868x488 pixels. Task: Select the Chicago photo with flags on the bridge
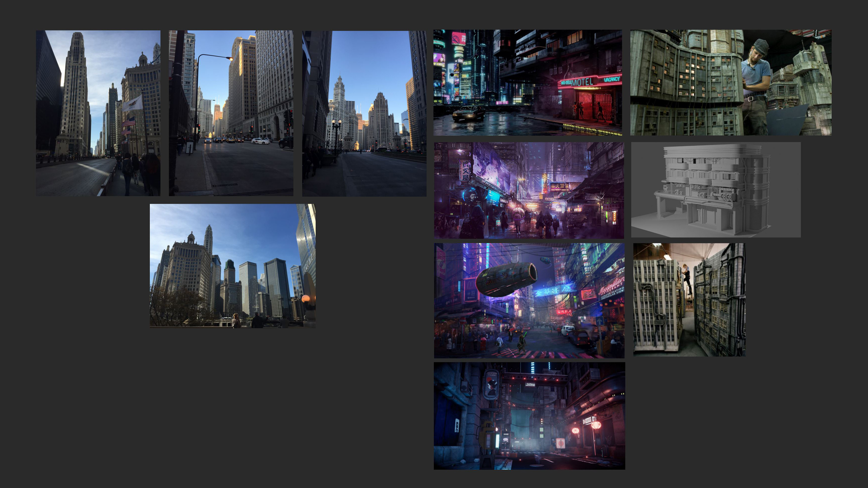[98, 113]
